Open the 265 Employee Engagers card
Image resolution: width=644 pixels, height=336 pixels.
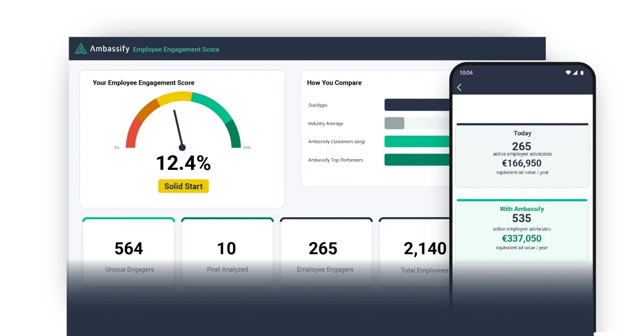326,252
